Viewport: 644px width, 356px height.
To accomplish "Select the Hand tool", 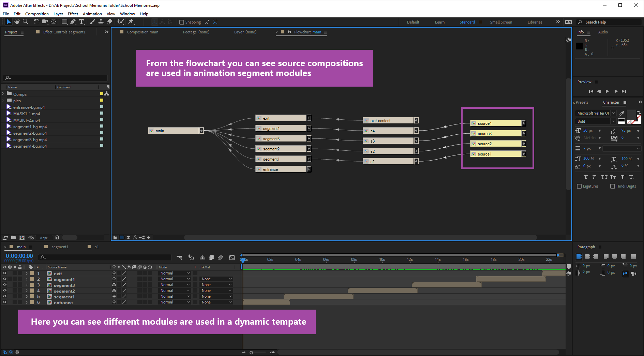I will [17, 22].
